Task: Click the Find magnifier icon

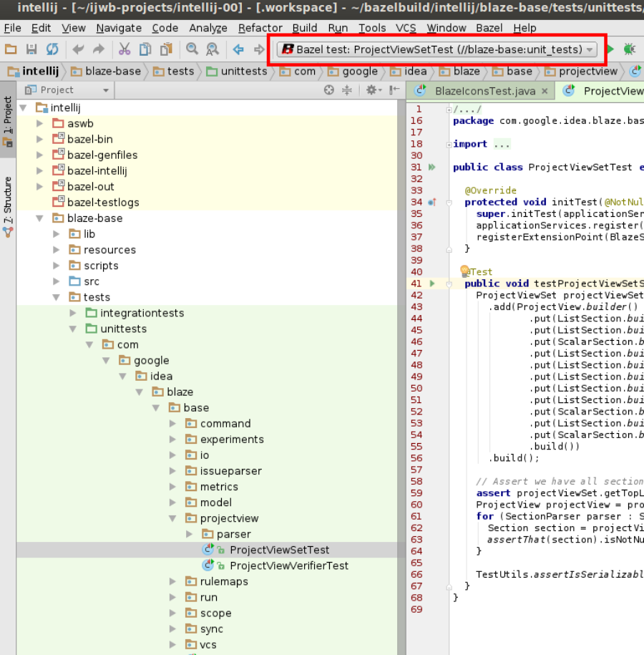Action: pos(192,49)
